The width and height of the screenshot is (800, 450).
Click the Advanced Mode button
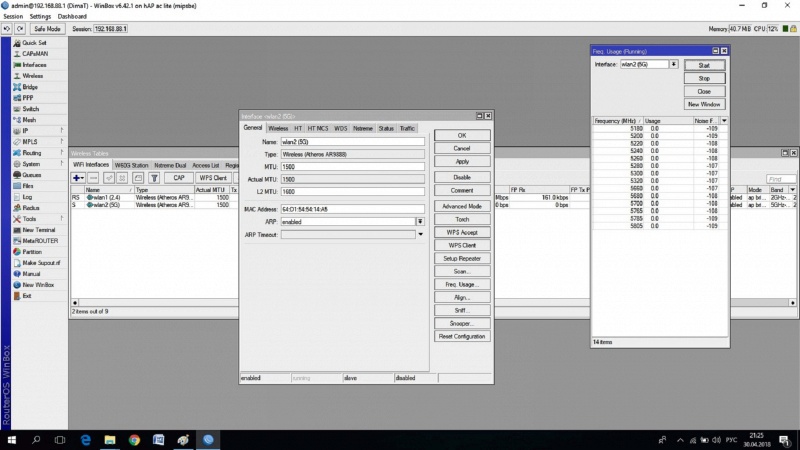pos(462,205)
